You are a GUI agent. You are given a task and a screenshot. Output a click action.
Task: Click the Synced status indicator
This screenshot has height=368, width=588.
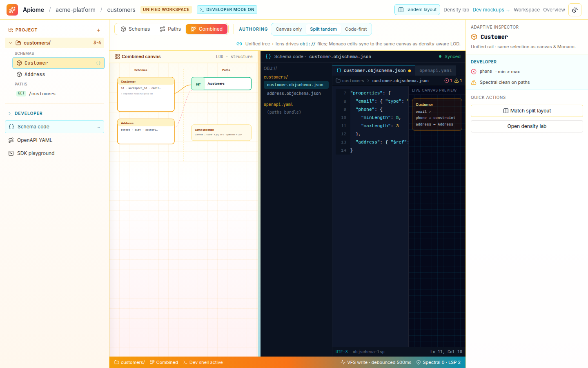pyautogui.click(x=450, y=56)
